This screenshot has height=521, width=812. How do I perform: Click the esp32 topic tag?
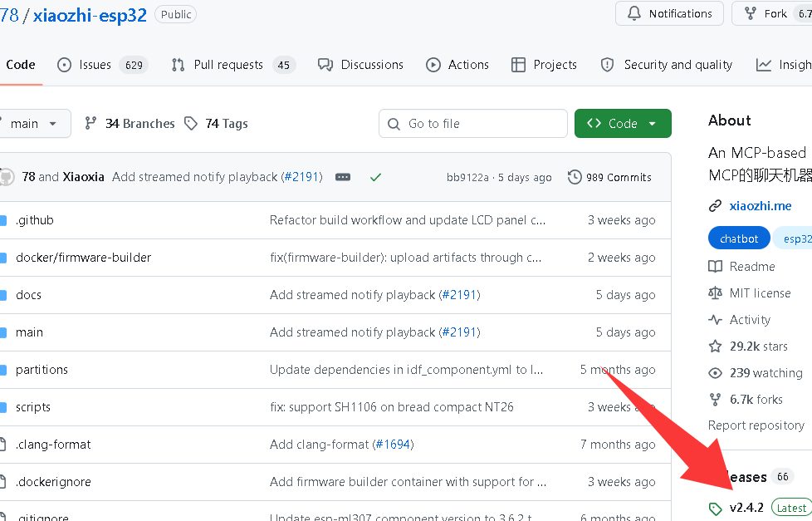792,238
